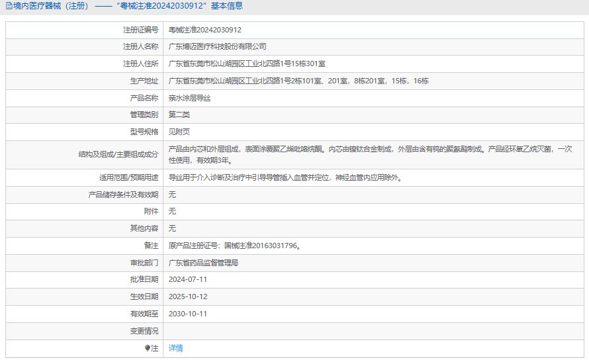Select production address ending 15栋，16栋
The width and height of the screenshot is (589, 364).
[298, 81]
